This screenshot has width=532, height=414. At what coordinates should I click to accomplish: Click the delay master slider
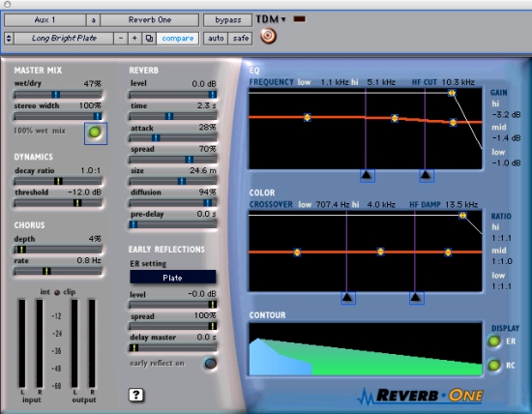pyautogui.click(x=173, y=348)
